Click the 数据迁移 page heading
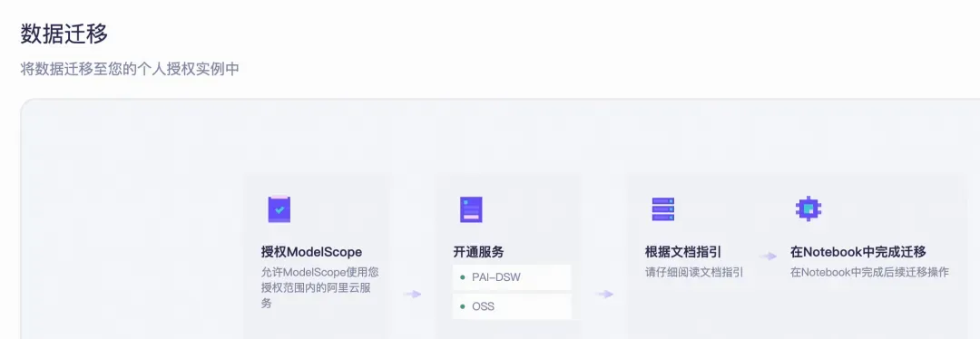The width and height of the screenshot is (980, 339). tap(64, 34)
